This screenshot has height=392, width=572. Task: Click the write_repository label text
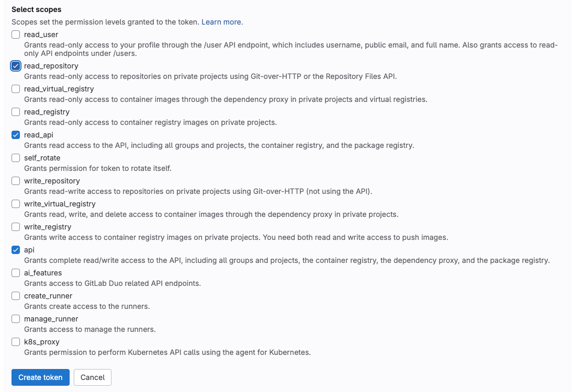(52, 181)
